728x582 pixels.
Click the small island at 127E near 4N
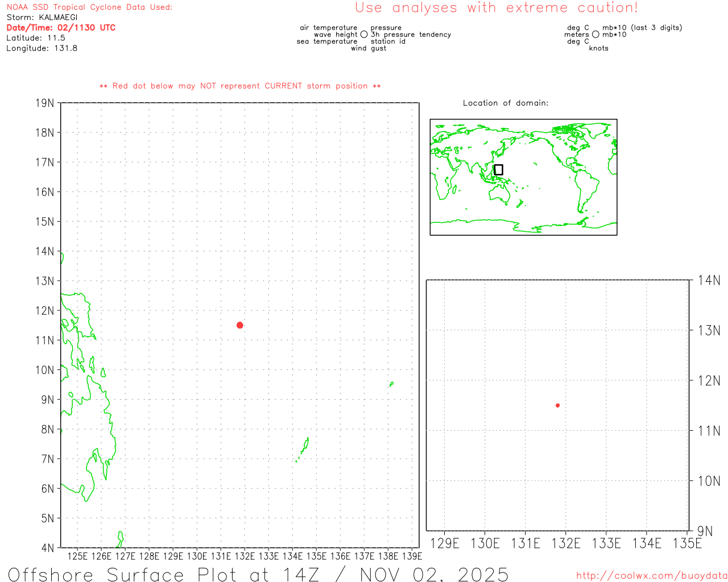(120, 539)
